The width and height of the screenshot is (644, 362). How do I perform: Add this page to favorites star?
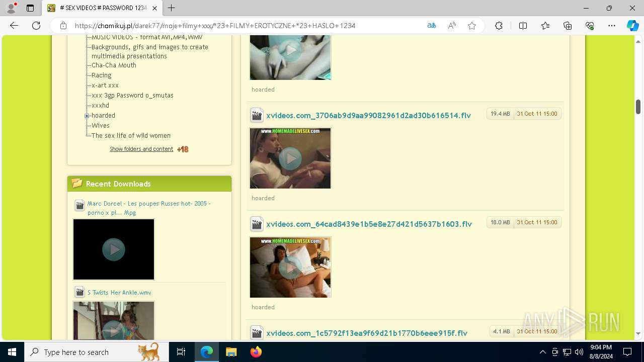click(472, 26)
